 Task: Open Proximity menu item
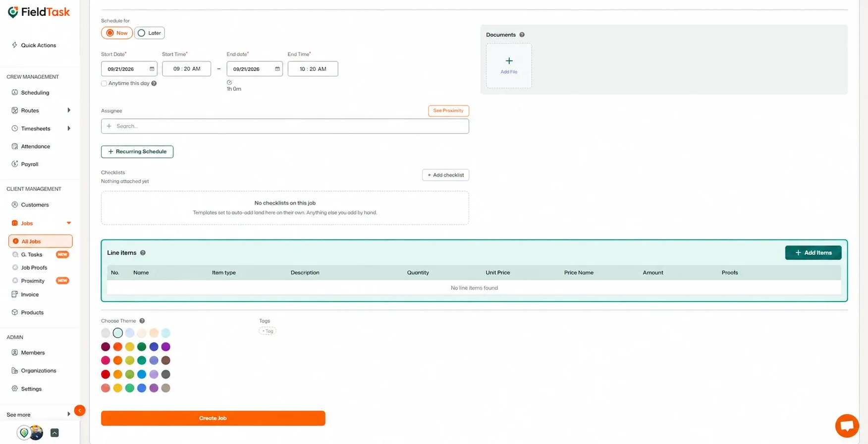point(33,281)
